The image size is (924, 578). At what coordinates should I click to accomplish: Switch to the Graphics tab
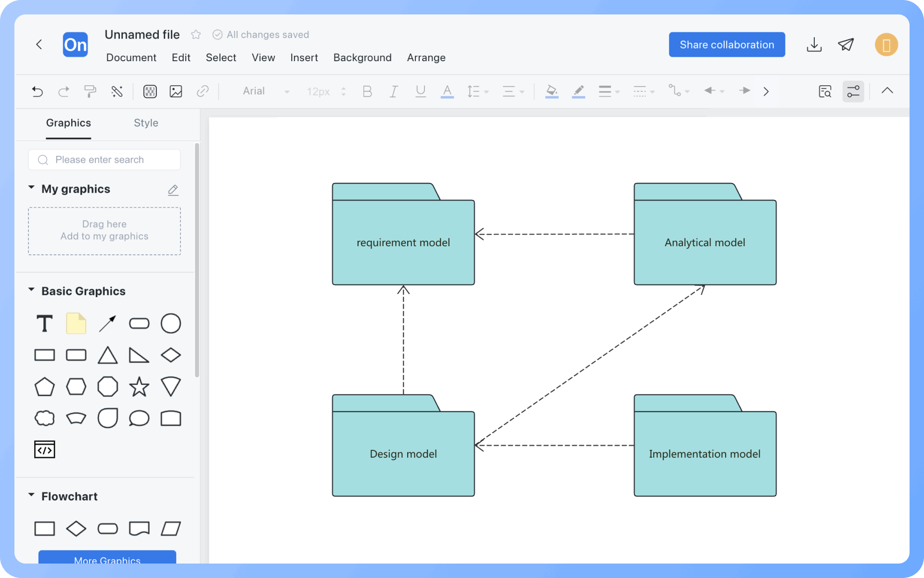[68, 123]
